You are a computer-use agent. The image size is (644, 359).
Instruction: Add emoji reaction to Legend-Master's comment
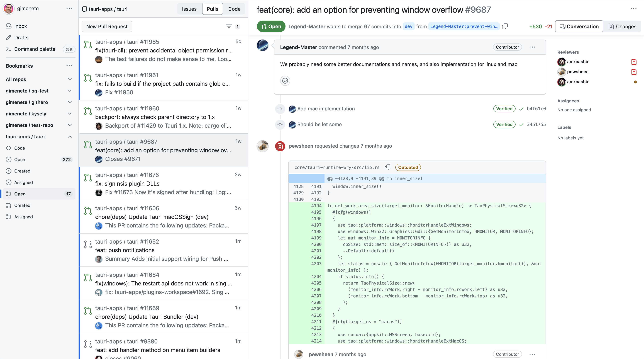[x=285, y=81]
